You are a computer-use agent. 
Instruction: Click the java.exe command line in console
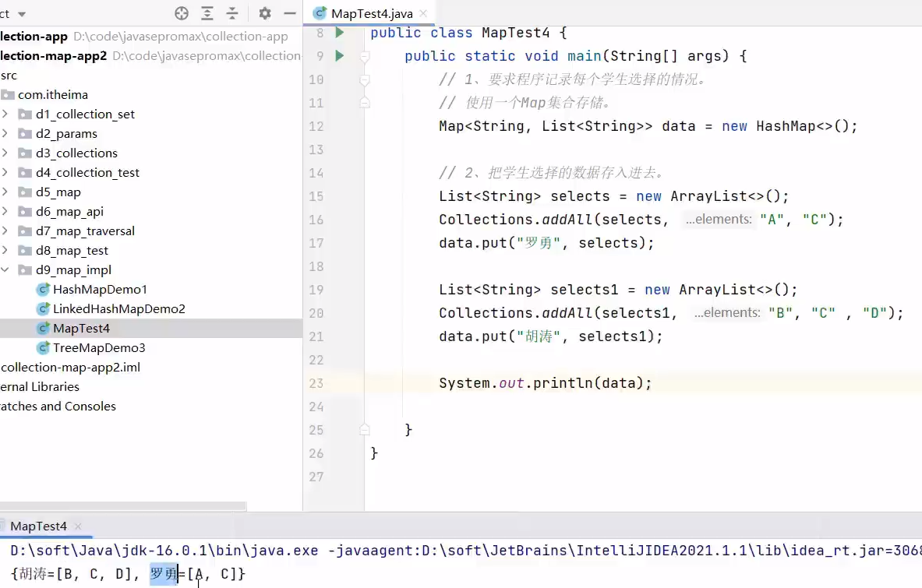[466, 551]
